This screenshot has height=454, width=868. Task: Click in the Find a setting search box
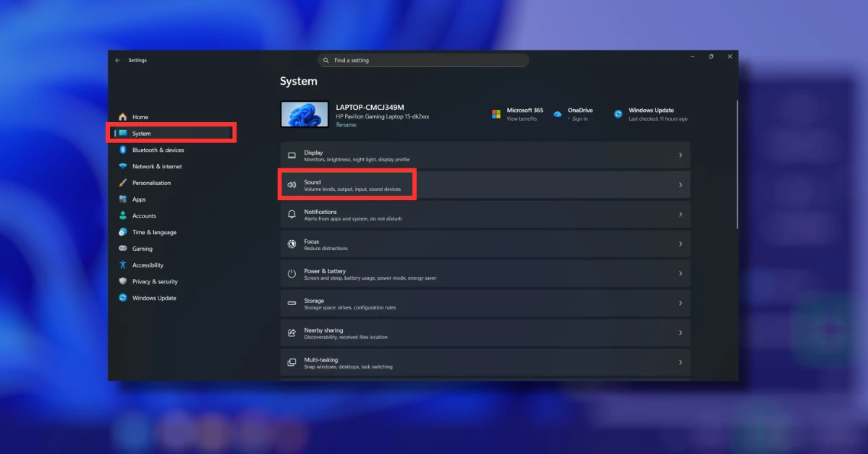423,60
